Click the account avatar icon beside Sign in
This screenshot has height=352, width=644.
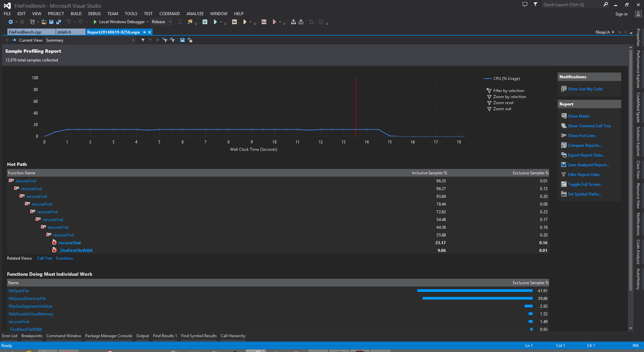point(638,14)
